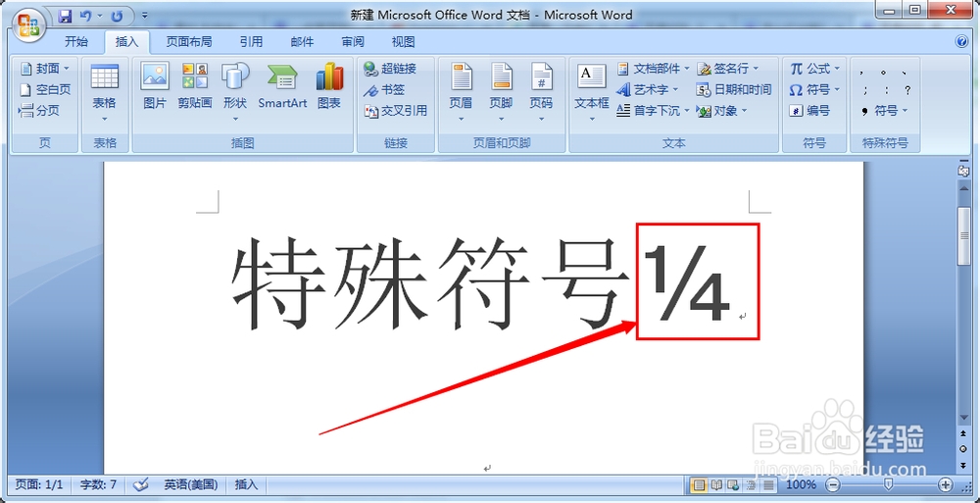
Task: Insert a blank page (空白页)
Action: [x=45, y=89]
